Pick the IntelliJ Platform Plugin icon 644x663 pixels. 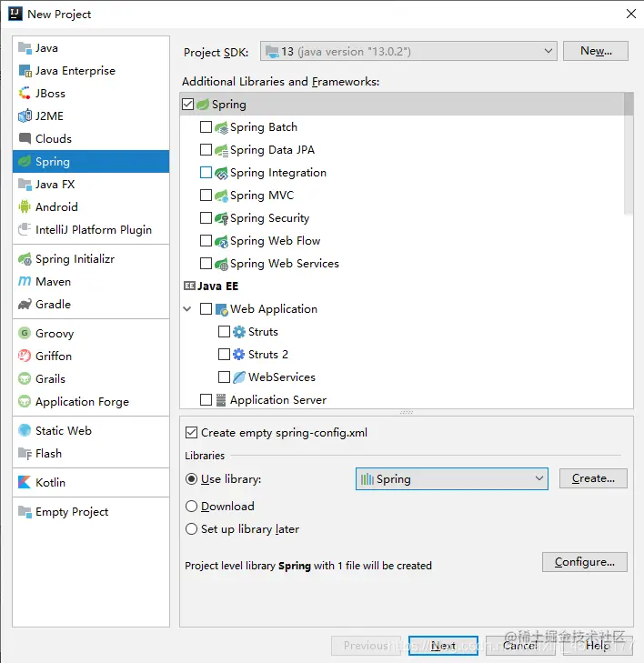point(25,229)
